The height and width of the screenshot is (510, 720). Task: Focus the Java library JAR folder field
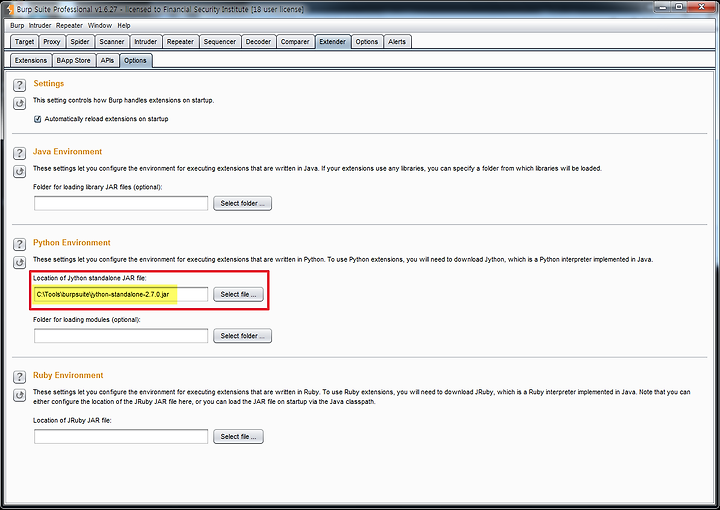(x=121, y=203)
